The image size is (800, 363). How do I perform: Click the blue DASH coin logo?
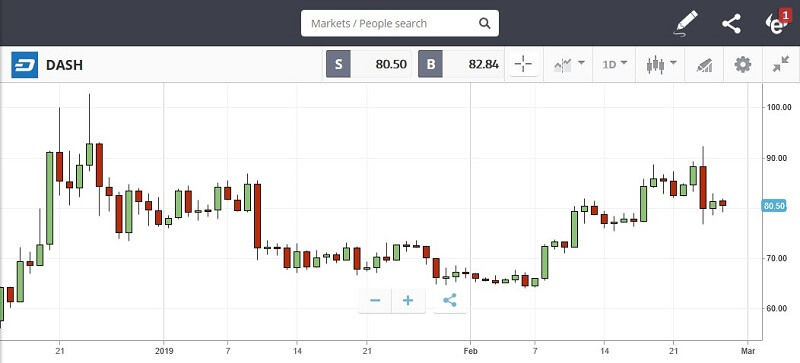24,65
